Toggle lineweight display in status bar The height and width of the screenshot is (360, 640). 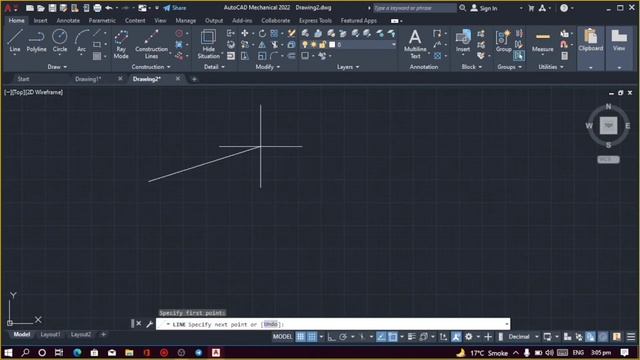click(411, 337)
